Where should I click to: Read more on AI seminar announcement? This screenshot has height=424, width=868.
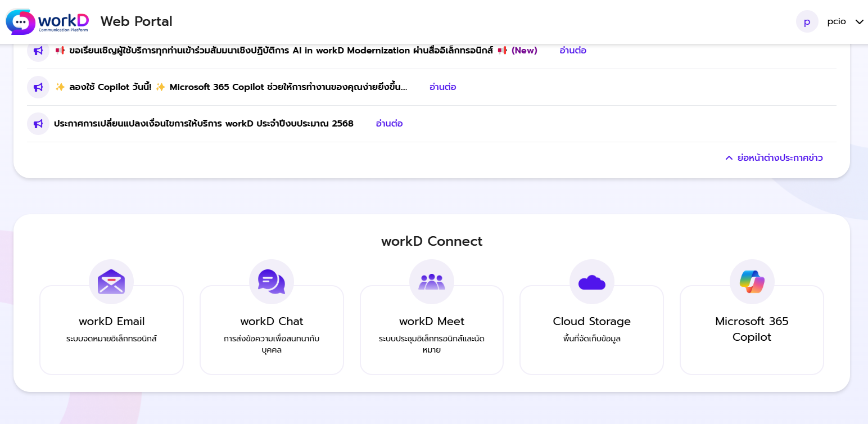(573, 51)
